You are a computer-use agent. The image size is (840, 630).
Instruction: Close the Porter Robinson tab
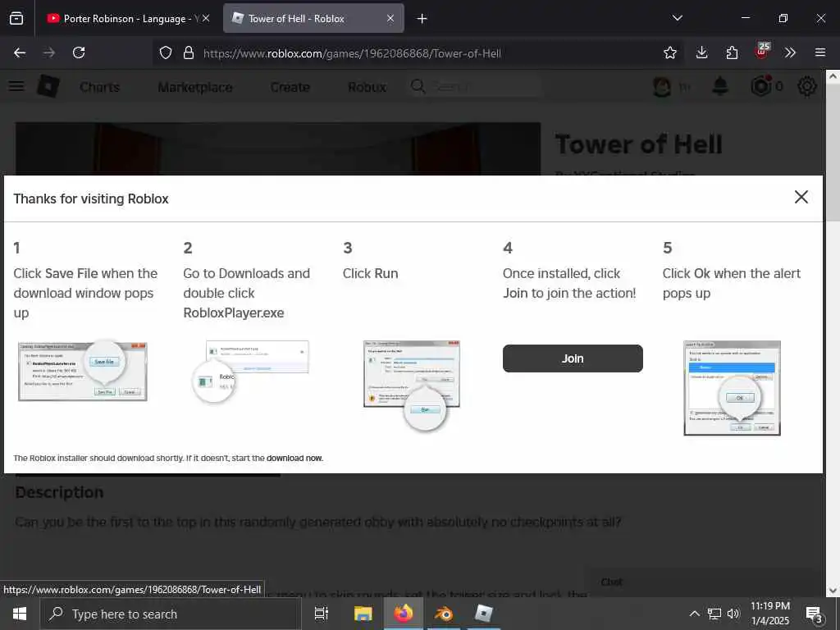tap(206, 18)
